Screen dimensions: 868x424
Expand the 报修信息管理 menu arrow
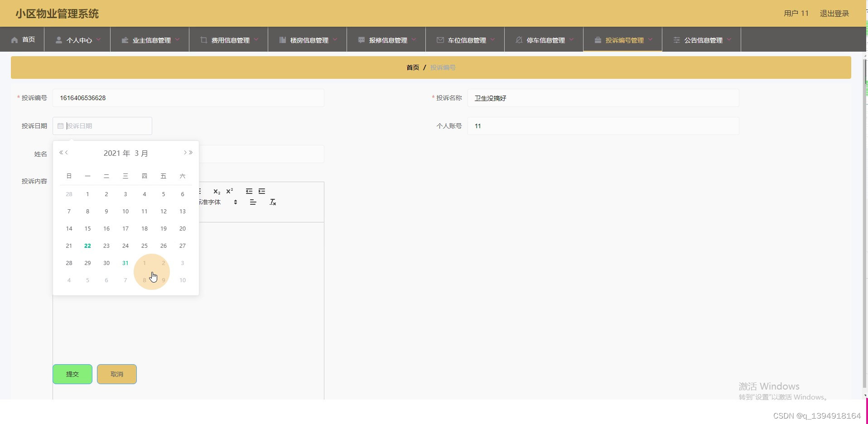click(414, 39)
